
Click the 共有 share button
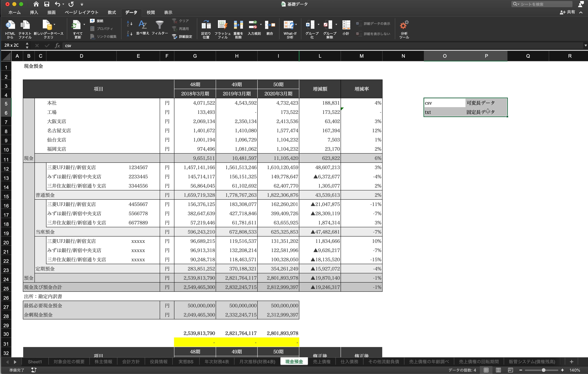[568, 12]
